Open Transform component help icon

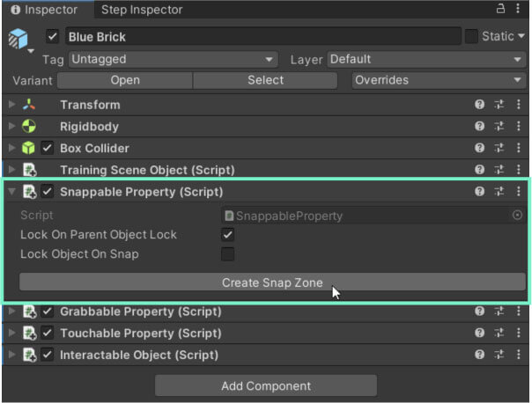point(479,105)
